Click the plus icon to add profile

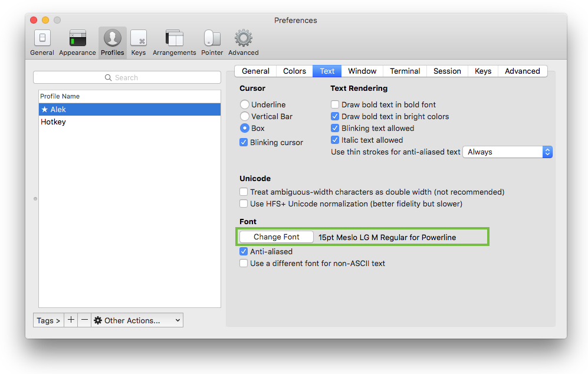[x=71, y=320]
